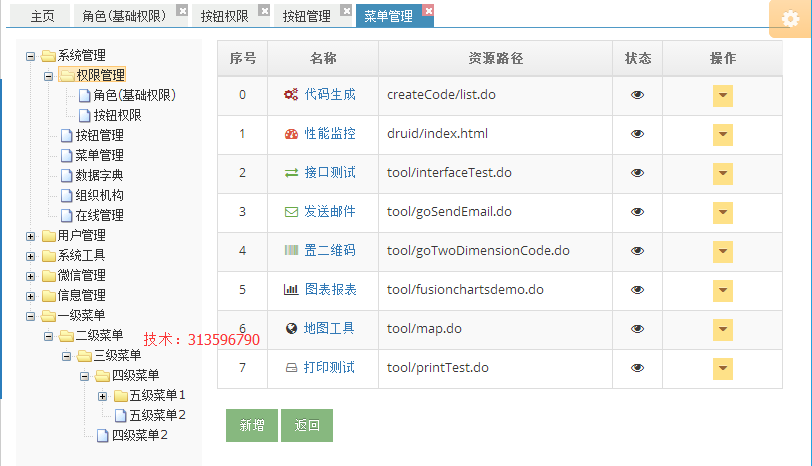Click the page icon of 在线管理
Viewport: 812px width, 466px height.
(x=66, y=215)
